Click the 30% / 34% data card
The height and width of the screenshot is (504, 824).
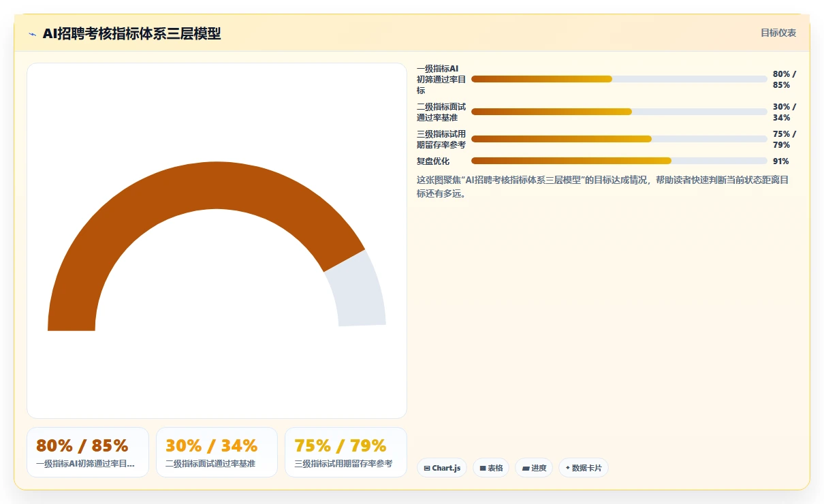tap(217, 452)
